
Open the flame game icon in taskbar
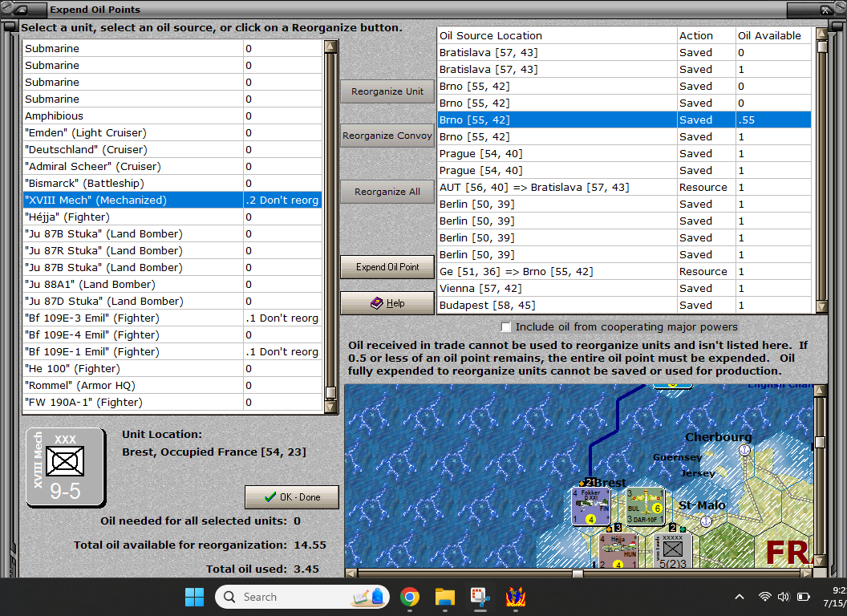pyautogui.click(x=516, y=597)
